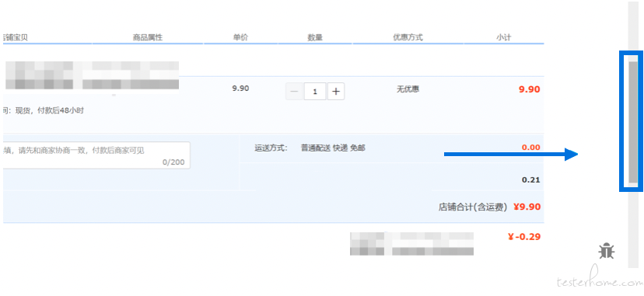Image resolution: width=644 pixels, height=296 pixels.
Task: Select the 数量 column header
Action: pos(315,37)
